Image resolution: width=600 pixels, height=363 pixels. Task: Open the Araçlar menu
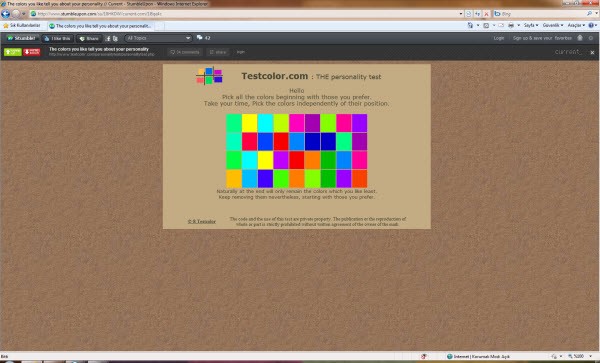tap(576, 25)
